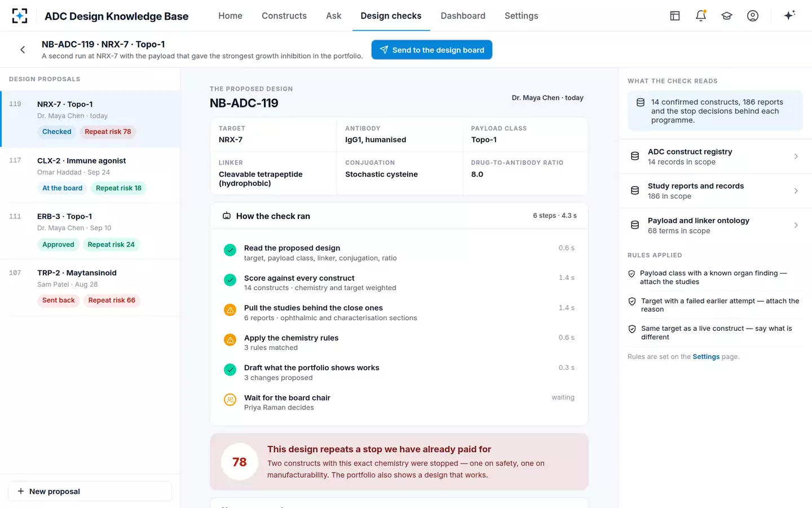
Task: Click the warning icon beside Pull the studies
Action: tap(230, 310)
